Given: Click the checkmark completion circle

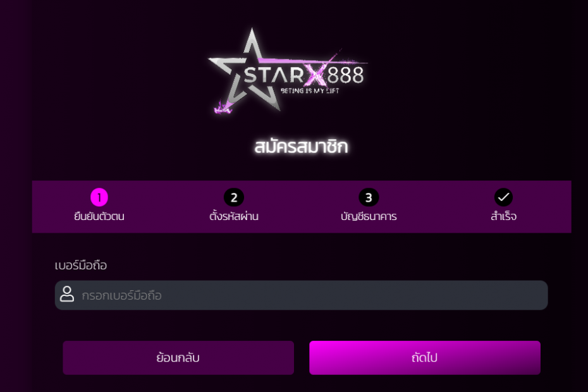Looking at the screenshot, I should pyautogui.click(x=503, y=197).
